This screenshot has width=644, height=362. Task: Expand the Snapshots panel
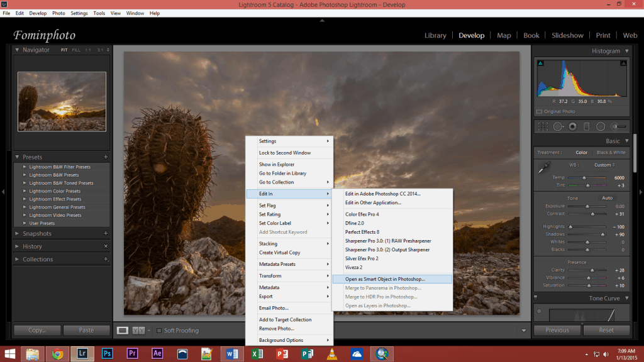(17, 233)
